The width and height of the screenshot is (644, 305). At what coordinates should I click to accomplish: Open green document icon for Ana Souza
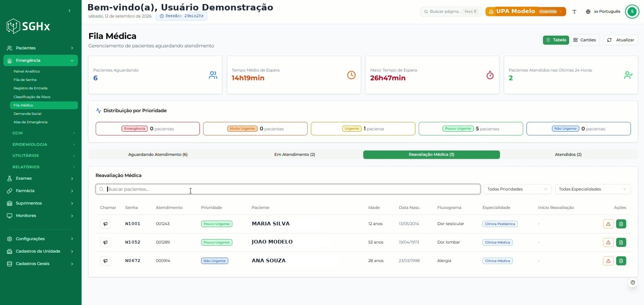[x=621, y=261]
